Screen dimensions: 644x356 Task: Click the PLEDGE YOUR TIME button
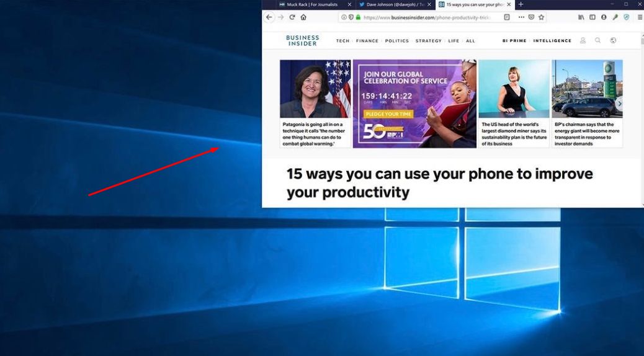pyautogui.click(x=388, y=115)
